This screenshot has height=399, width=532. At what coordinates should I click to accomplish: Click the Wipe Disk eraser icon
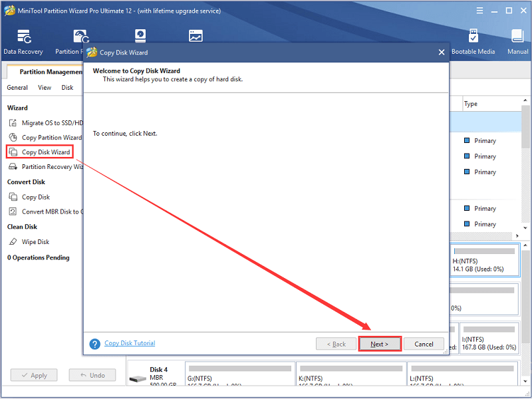[x=13, y=241]
